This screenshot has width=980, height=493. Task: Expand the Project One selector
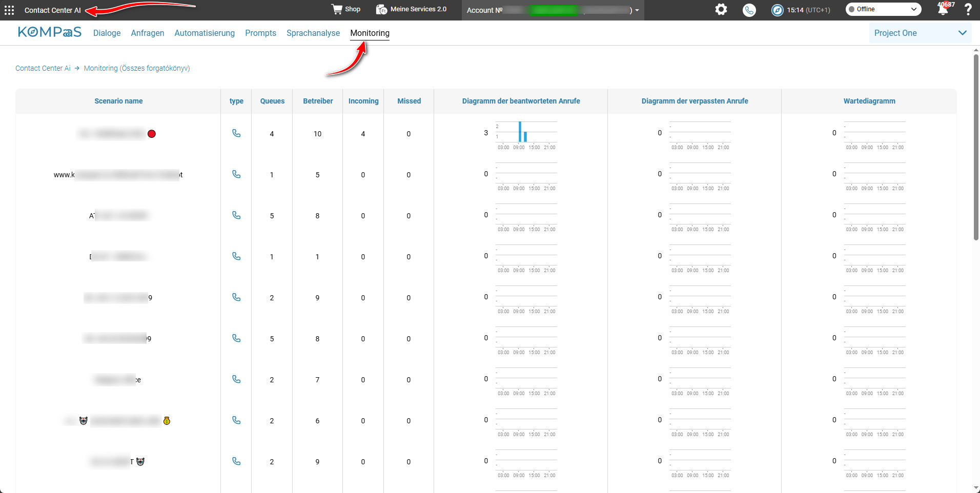(920, 33)
